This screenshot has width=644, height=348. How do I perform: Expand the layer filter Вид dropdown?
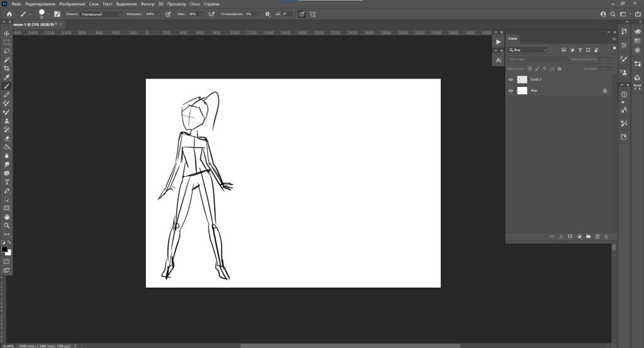(x=528, y=50)
